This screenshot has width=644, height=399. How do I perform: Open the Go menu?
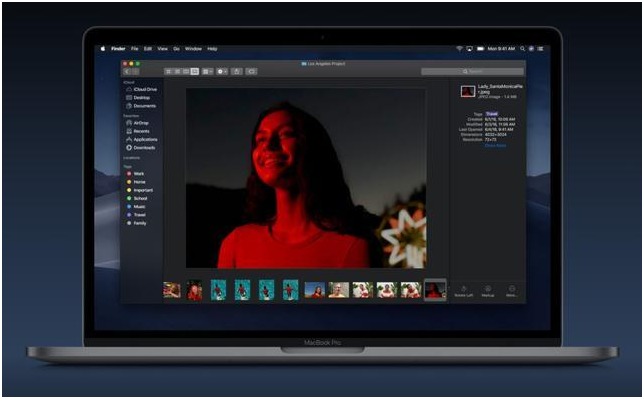(177, 48)
